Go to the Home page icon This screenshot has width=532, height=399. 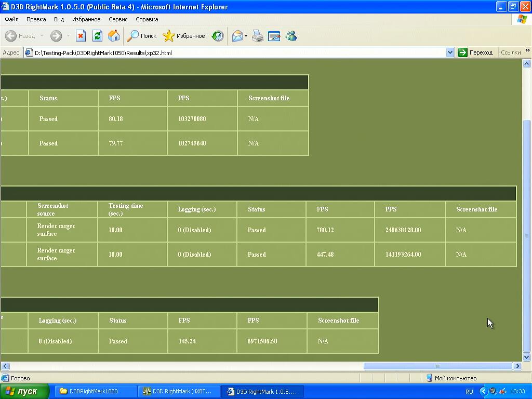114,36
